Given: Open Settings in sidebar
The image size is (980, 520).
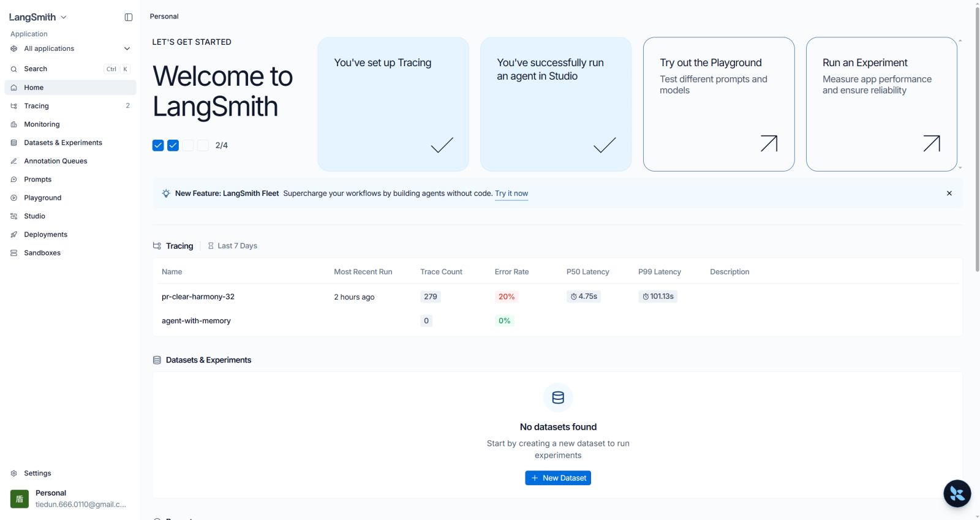Looking at the screenshot, I should point(70,473).
